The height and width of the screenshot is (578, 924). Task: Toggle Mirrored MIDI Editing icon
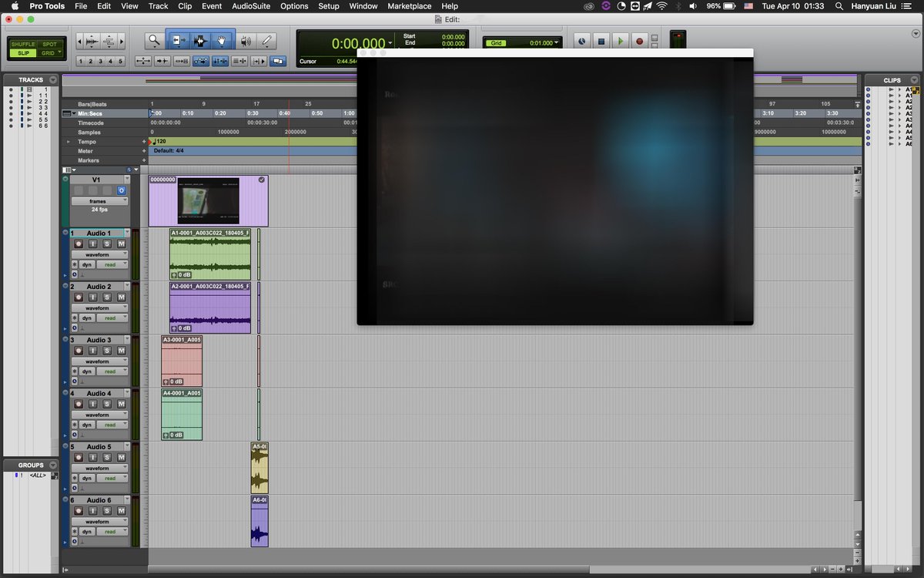(182, 61)
